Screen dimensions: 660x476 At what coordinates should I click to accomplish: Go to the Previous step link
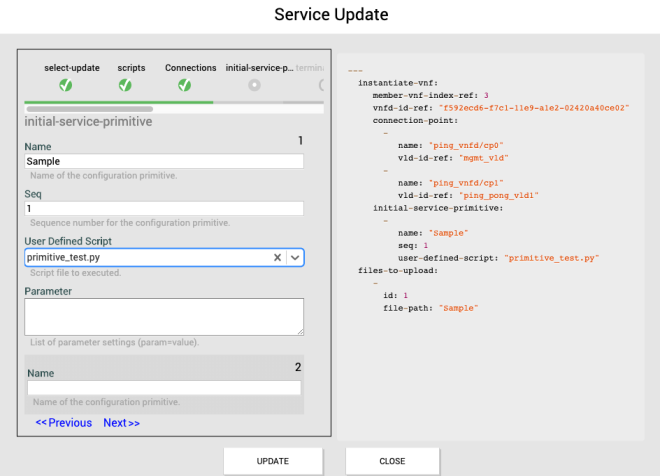point(64,423)
